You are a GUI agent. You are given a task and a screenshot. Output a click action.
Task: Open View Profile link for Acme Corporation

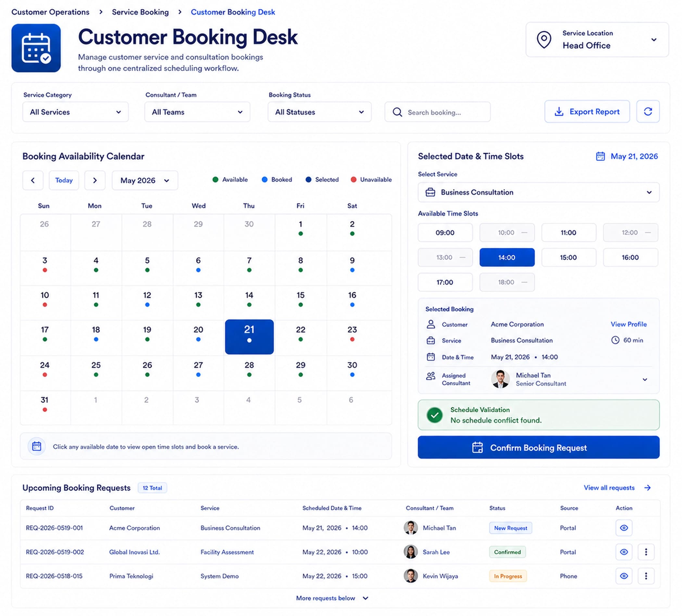628,324
